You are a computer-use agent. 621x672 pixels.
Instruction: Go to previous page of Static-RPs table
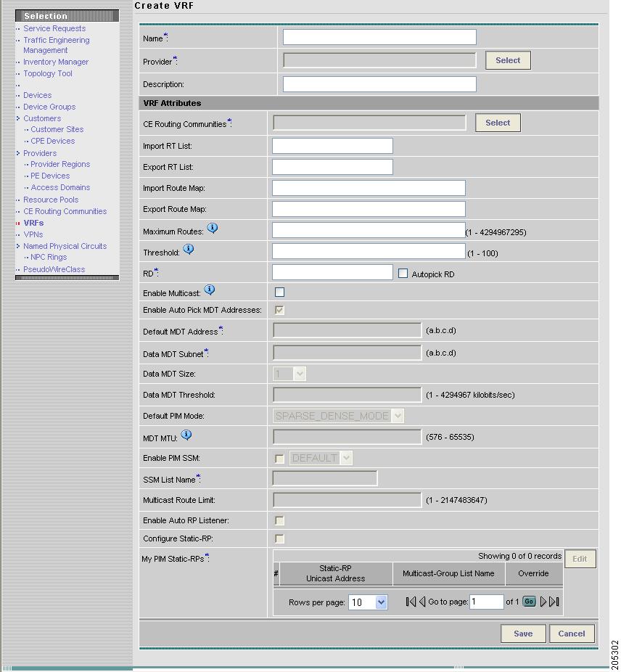(x=422, y=602)
